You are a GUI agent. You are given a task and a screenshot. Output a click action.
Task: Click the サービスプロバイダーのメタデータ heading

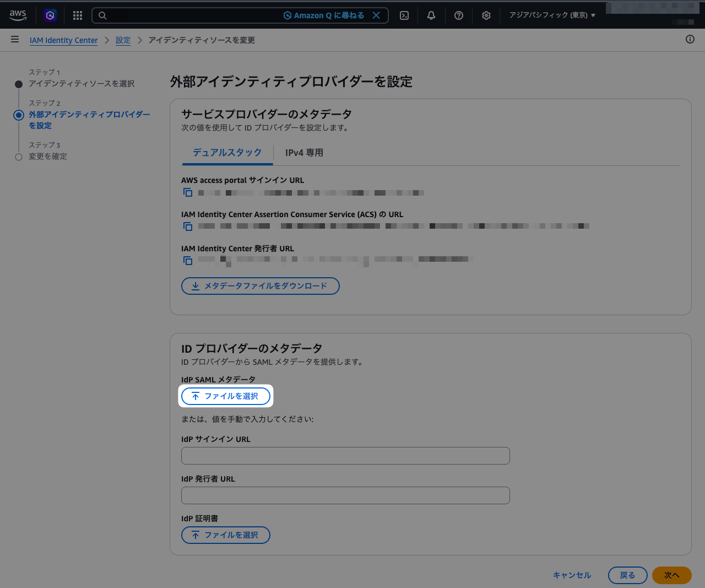pos(267,114)
